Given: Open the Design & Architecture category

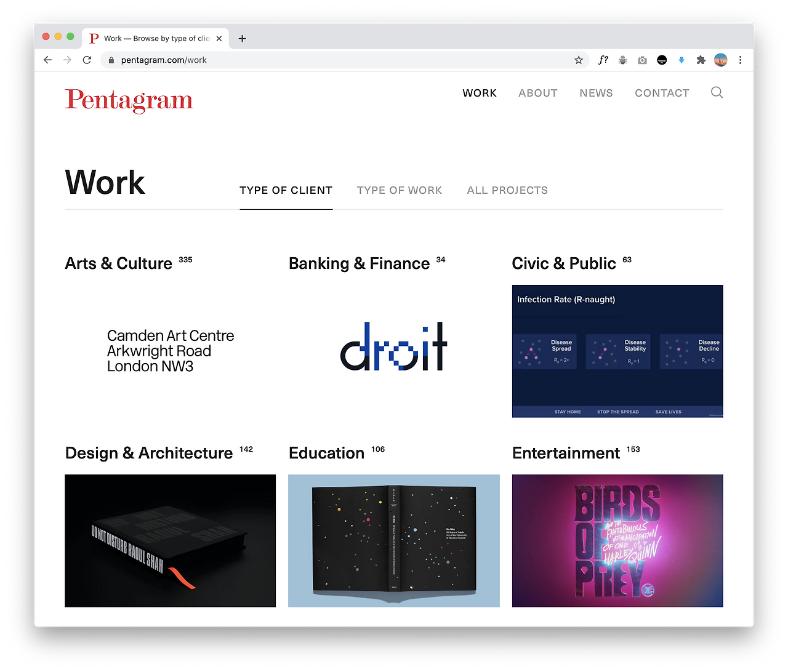Looking at the screenshot, I should [149, 453].
